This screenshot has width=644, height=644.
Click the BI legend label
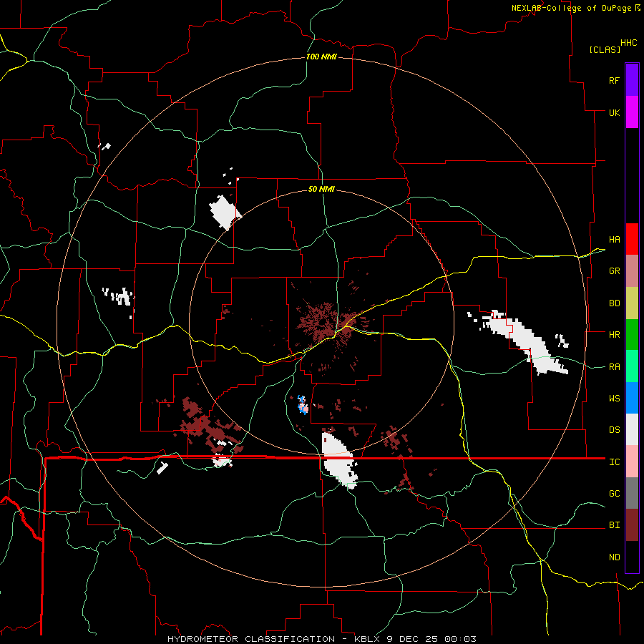(x=615, y=525)
